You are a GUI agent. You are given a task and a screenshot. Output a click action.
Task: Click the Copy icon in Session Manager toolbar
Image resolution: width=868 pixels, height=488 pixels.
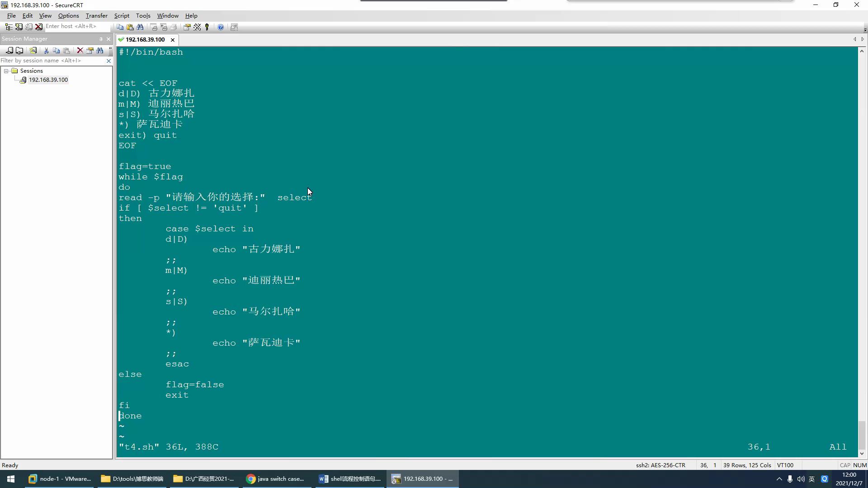click(57, 51)
